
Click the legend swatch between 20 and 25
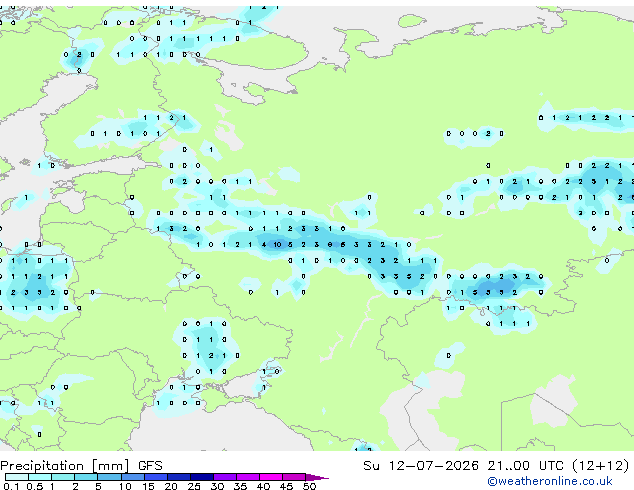pyautogui.click(x=178, y=477)
